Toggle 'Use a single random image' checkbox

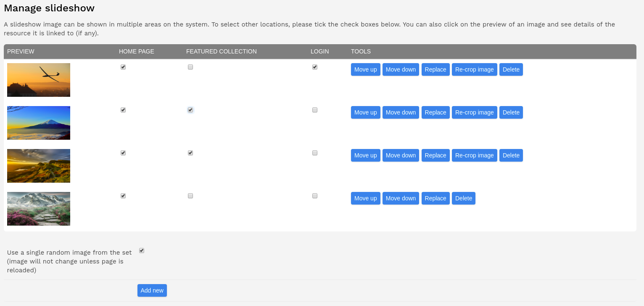coord(142,250)
